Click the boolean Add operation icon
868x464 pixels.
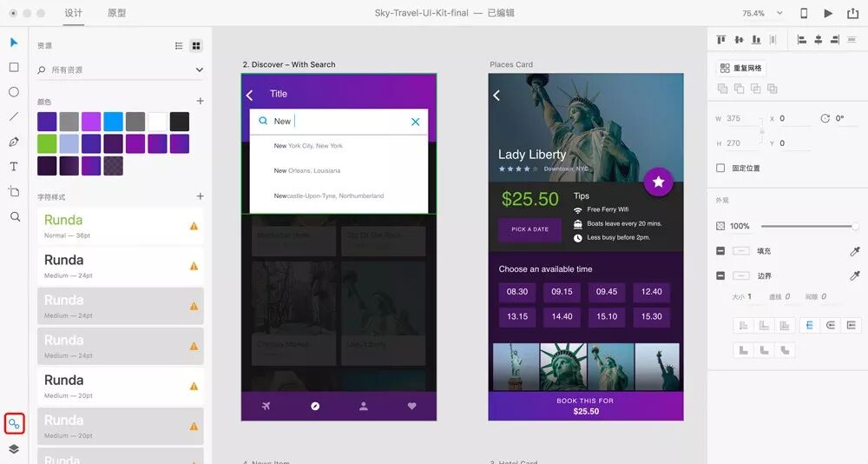point(722,88)
